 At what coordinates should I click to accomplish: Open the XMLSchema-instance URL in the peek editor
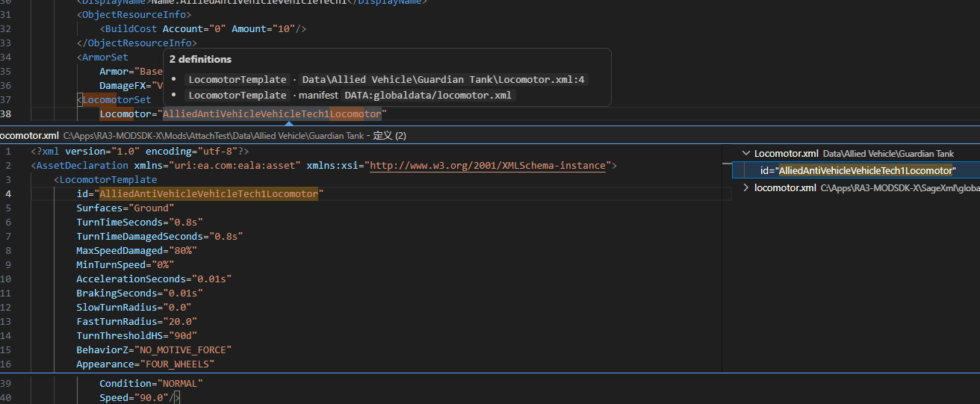point(488,165)
